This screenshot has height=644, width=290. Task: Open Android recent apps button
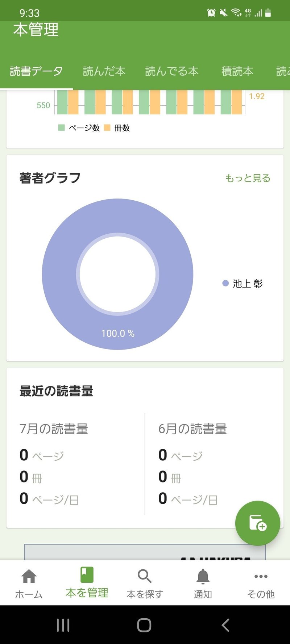[x=63, y=625]
